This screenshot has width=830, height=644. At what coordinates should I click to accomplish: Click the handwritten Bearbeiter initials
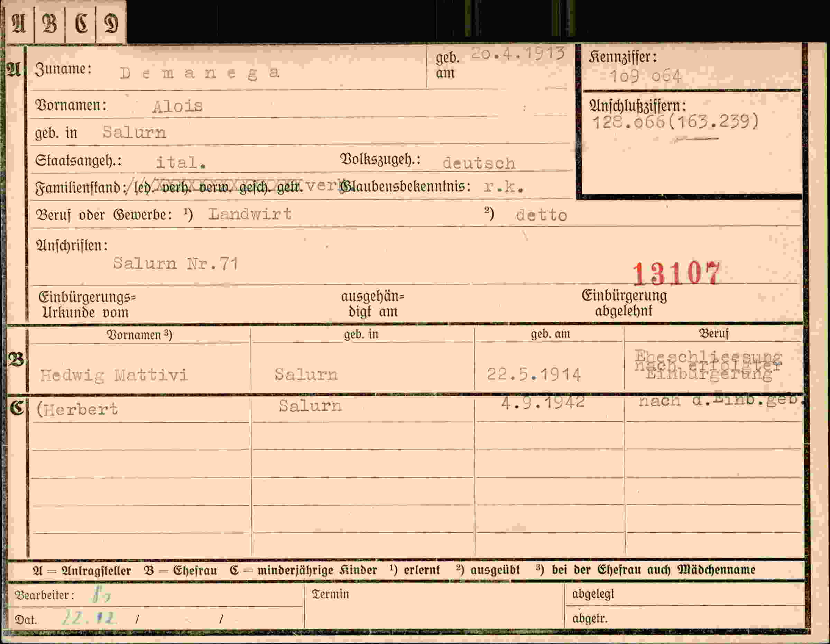coord(101,595)
